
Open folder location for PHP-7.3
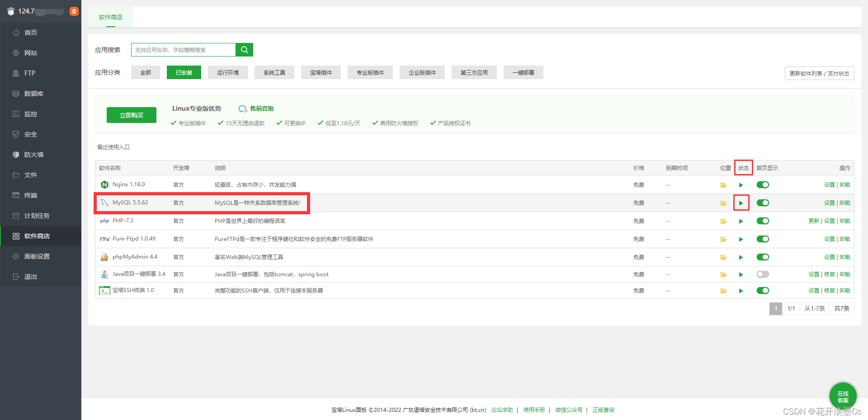(x=723, y=221)
